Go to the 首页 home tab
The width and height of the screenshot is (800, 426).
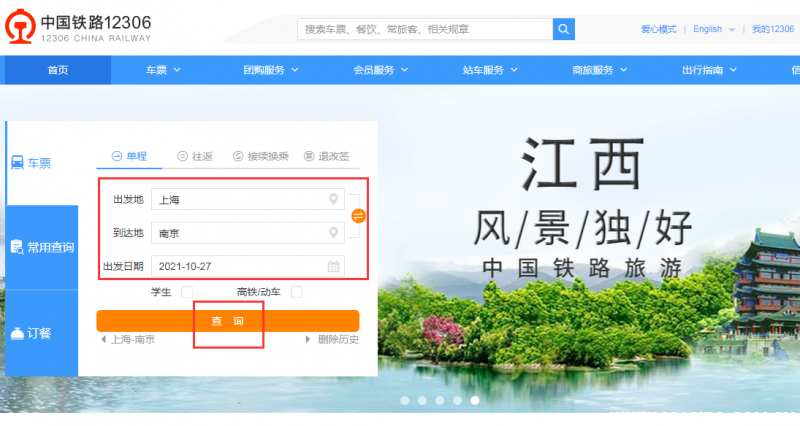58,70
